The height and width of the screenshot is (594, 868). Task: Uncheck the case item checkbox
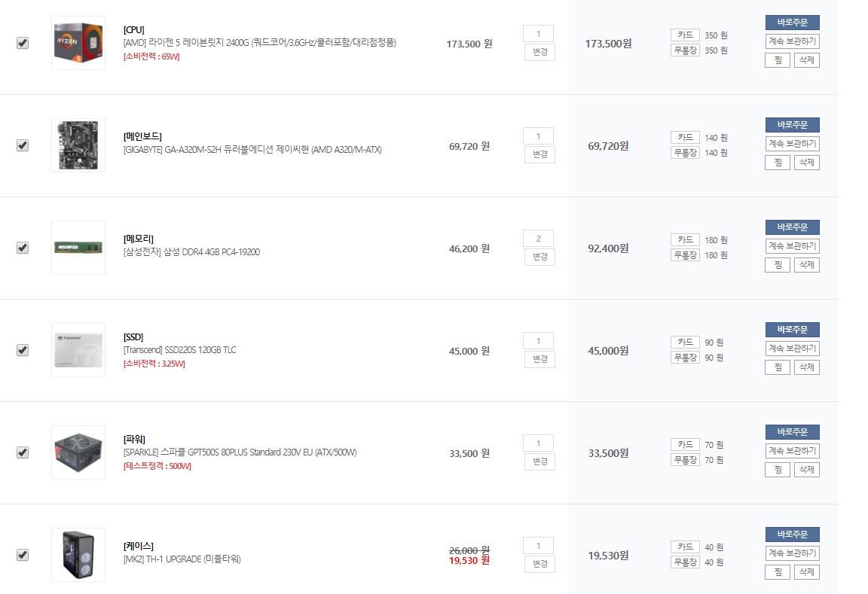pyautogui.click(x=23, y=555)
